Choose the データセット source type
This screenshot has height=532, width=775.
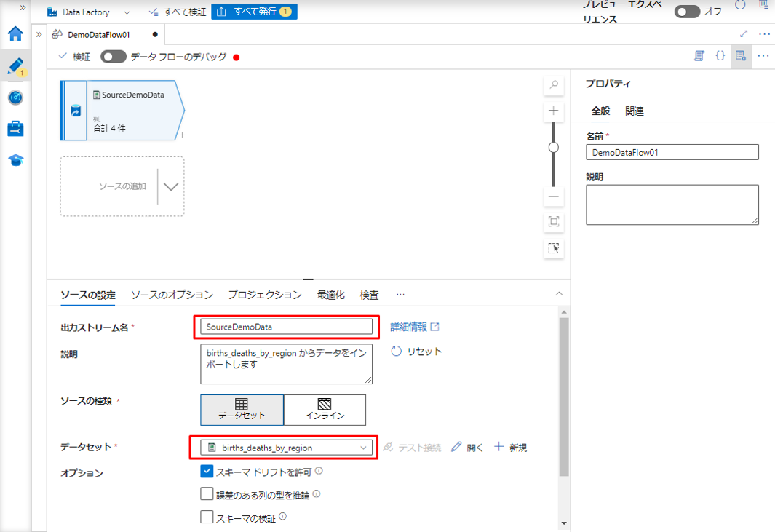(x=242, y=410)
